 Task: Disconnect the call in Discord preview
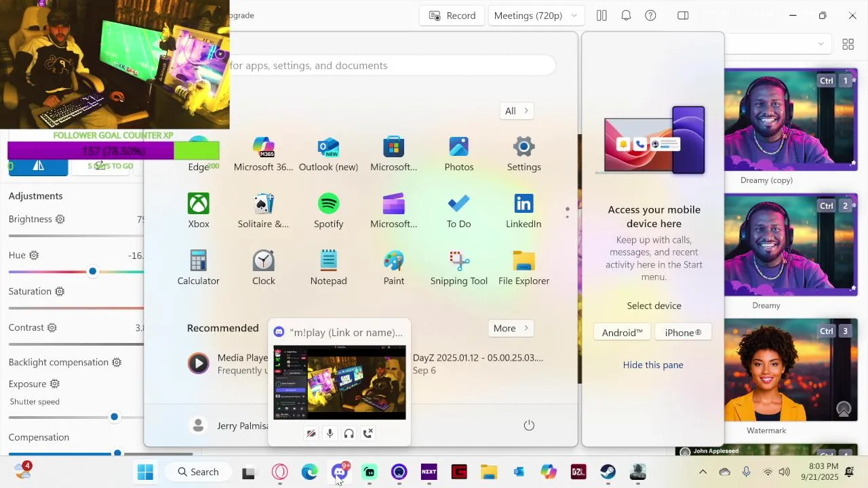point(368,433)
